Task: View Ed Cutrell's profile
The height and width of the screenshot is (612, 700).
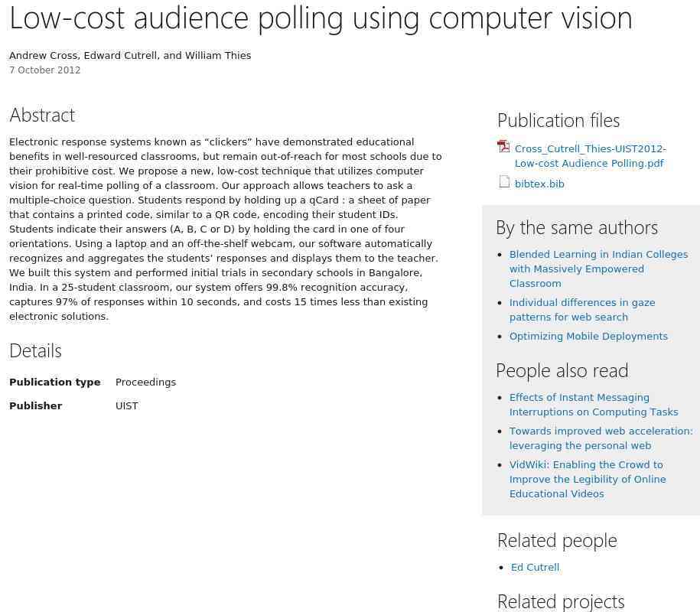Action: click(x=535, y=568)
